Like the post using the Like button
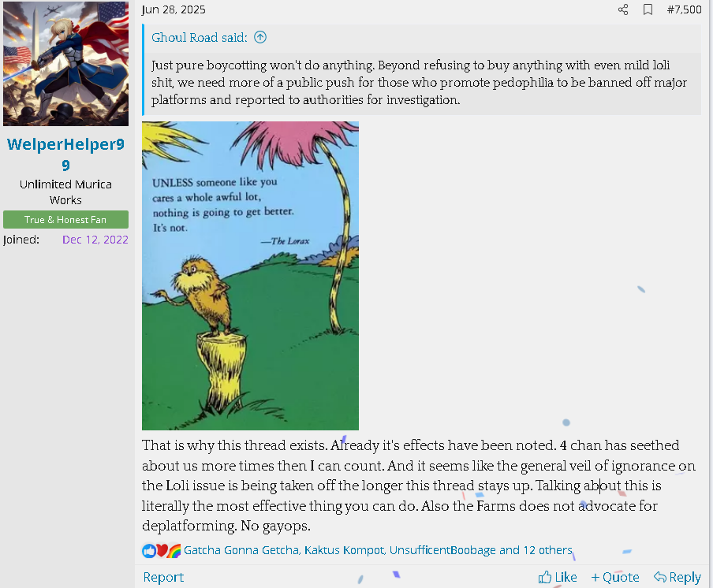The image size is (713, 588). [x=558, y=577]
